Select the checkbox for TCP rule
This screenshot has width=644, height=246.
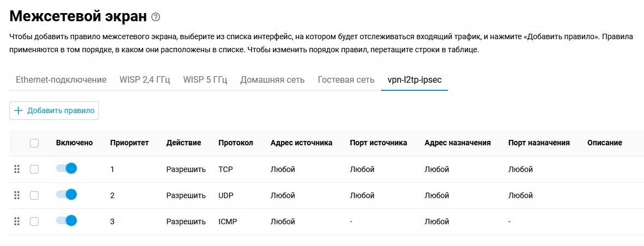pos(34,169)
